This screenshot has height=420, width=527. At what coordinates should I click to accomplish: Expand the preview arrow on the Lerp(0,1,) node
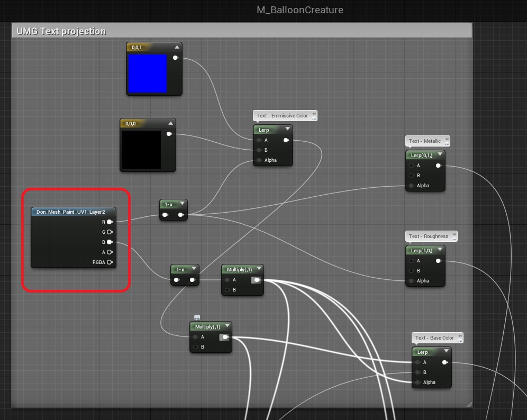(440, 154)
